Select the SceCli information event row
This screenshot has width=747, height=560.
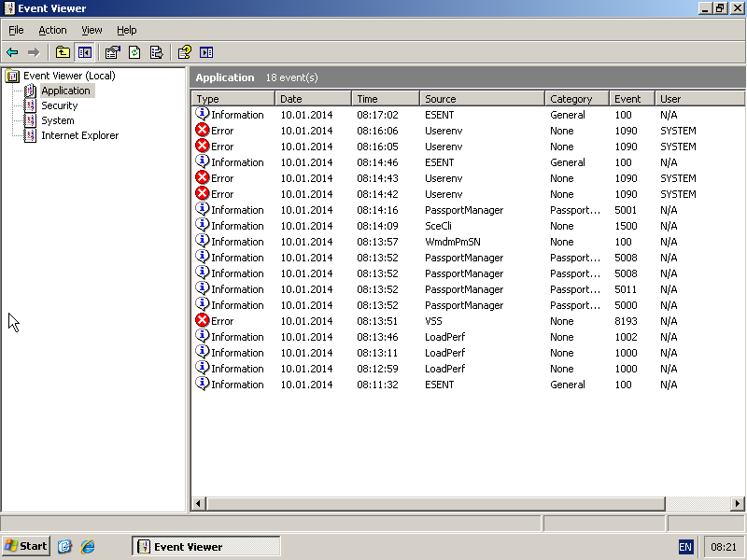coord(439,226)
